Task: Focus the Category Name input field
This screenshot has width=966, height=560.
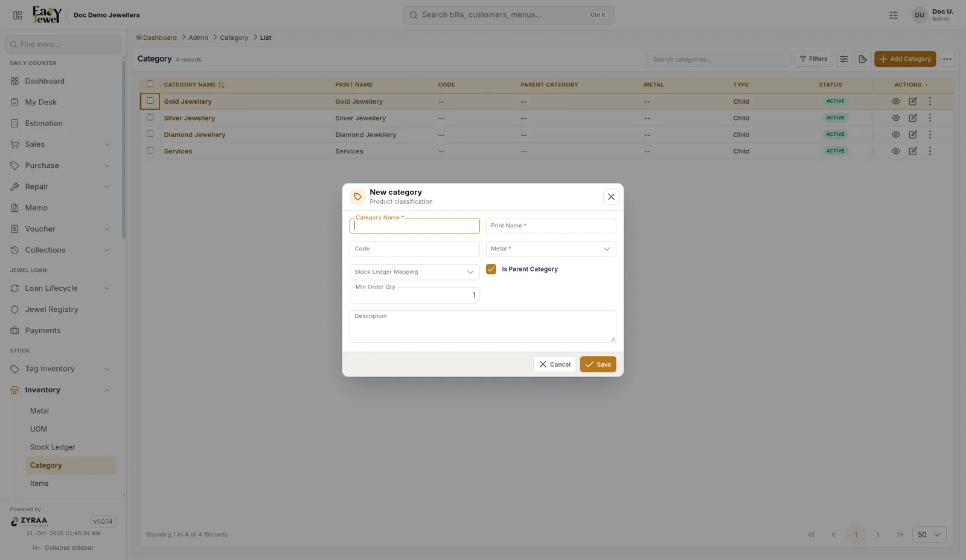Action: (x=414, y=226)
